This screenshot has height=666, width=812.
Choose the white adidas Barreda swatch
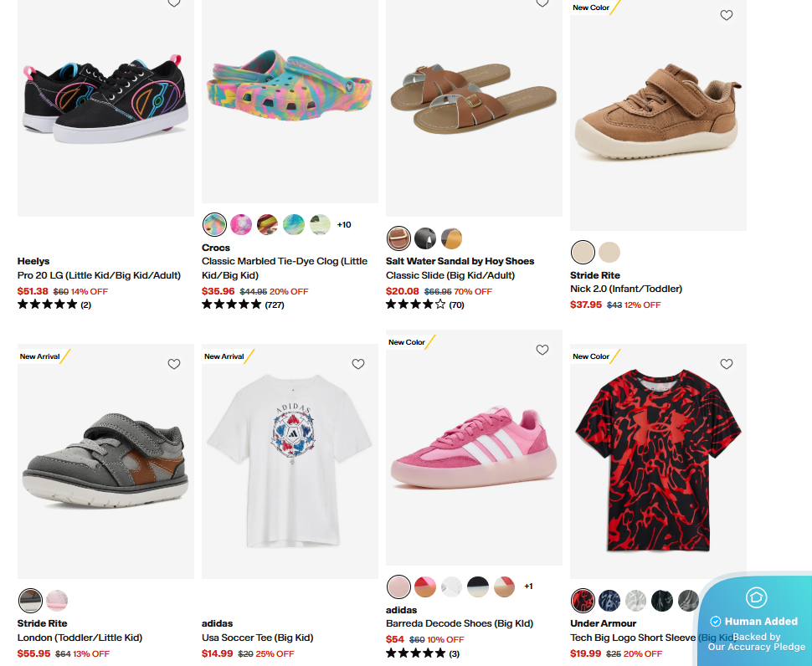point(451,587)
